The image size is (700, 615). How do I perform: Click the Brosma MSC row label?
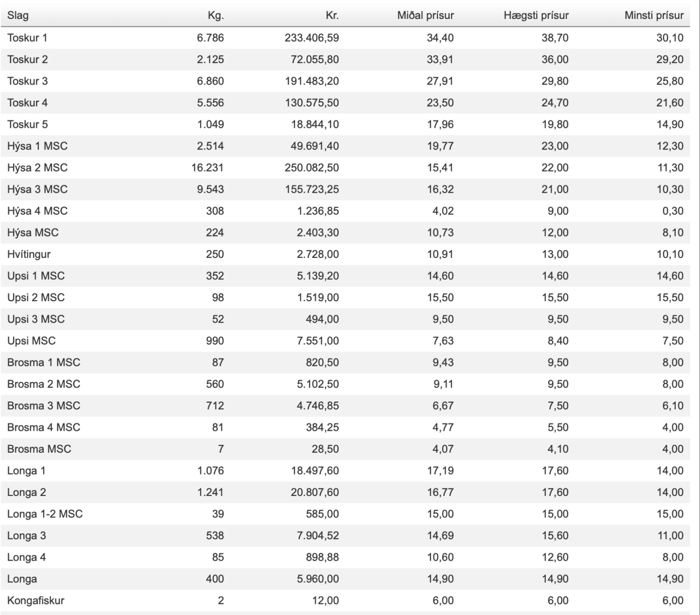[x=39, y=449]
